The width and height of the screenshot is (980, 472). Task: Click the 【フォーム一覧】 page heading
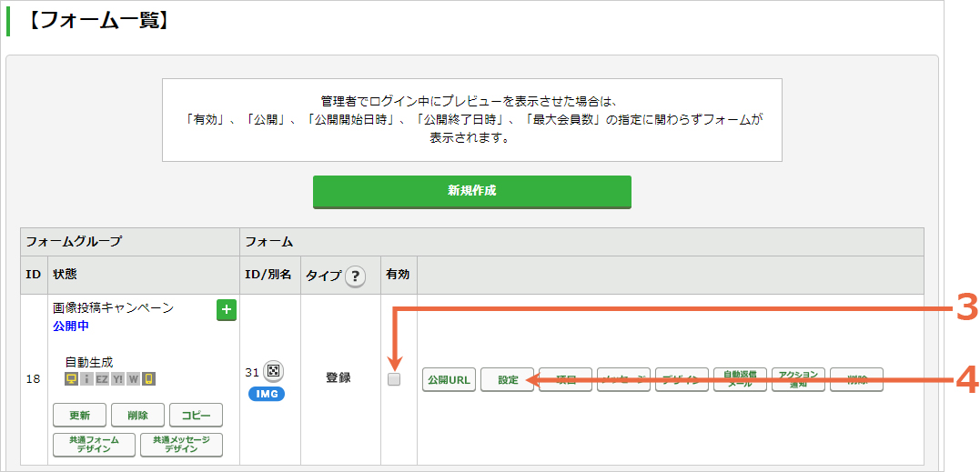(x=98, y=20)
